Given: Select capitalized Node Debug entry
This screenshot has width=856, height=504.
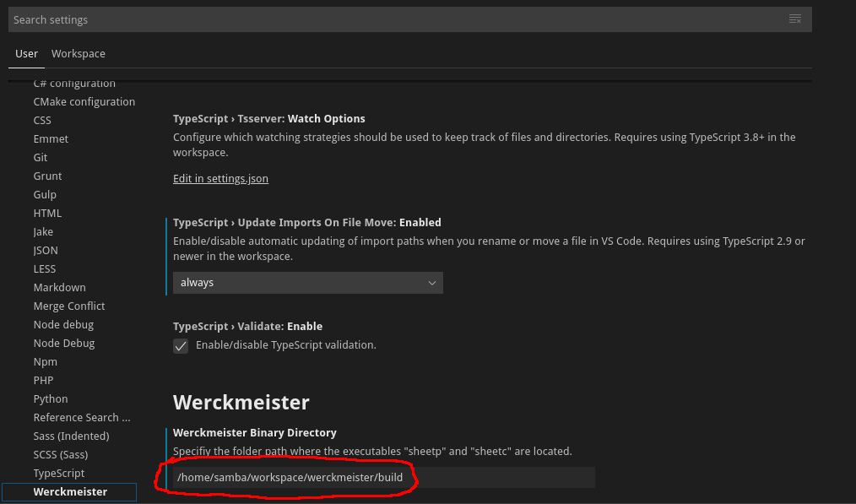Looking at the screenshot, I should tap(64, 343).
